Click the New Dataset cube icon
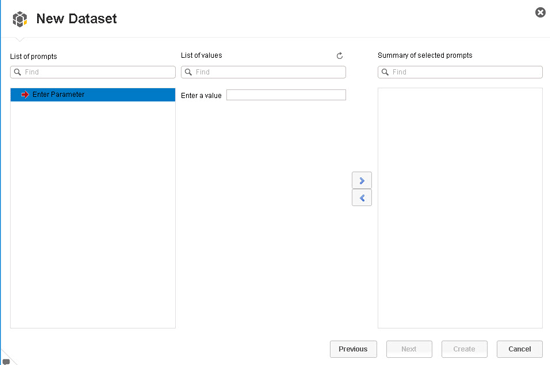Screen dimensions: 550x365 coord(20,19)
